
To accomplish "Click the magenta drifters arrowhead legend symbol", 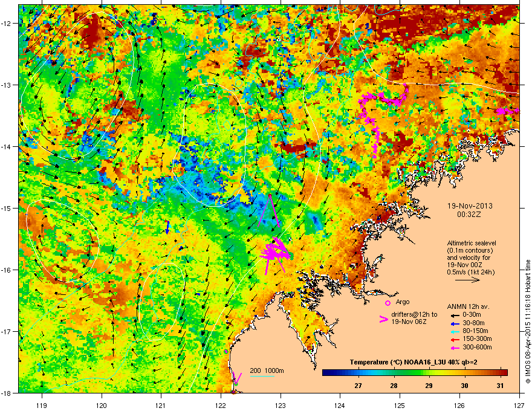I will point(384,319).
